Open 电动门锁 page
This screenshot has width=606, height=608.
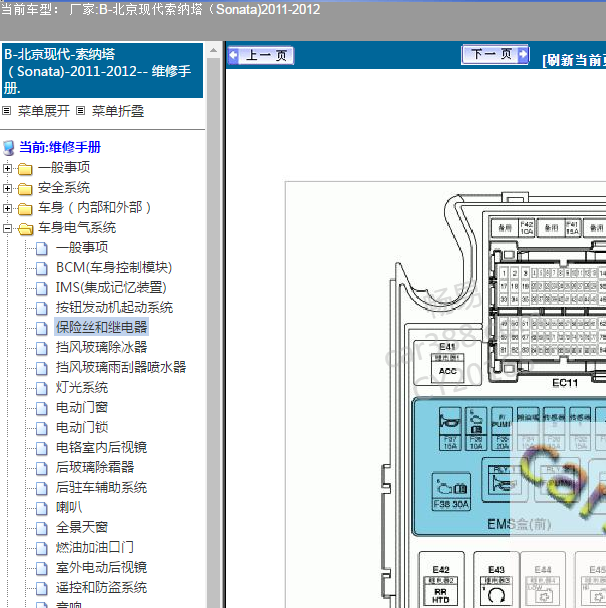[82, 427]
